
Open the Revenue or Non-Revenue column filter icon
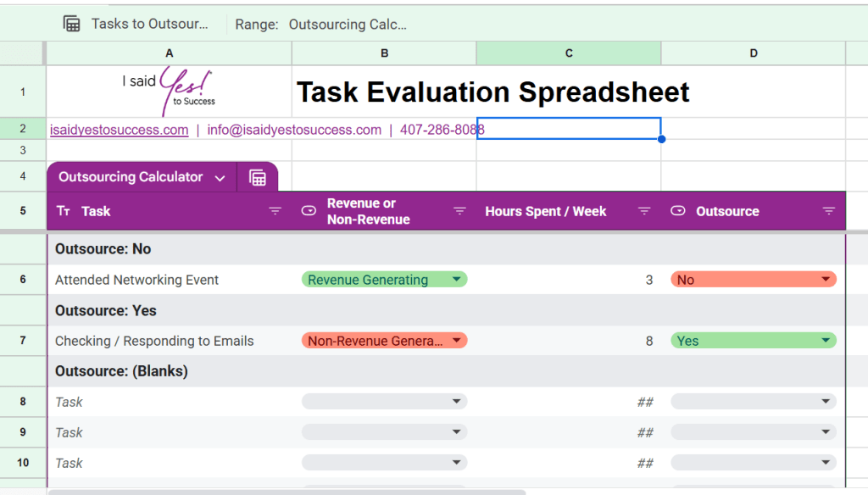[459, 211]
